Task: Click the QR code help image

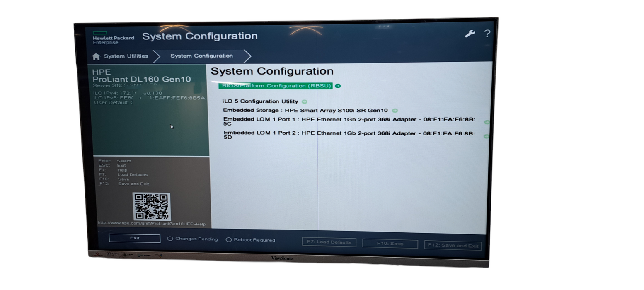Action: 151,207
